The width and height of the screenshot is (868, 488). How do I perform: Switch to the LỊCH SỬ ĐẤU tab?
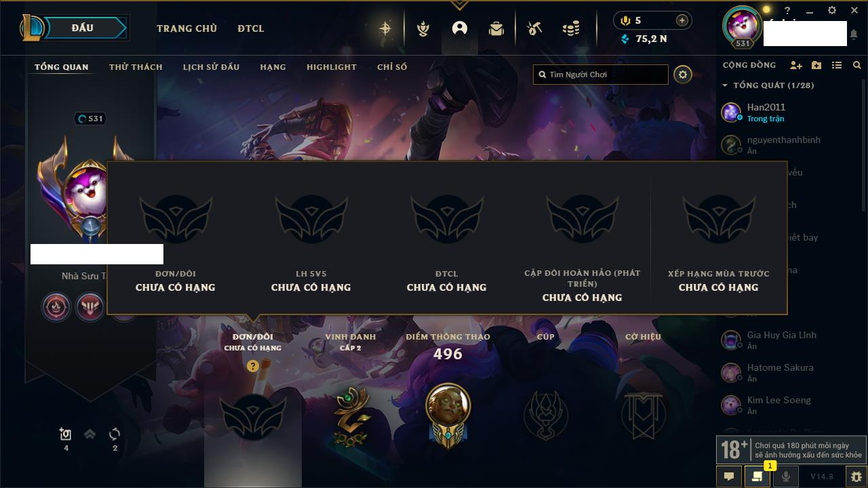click(x=211, y=67)
